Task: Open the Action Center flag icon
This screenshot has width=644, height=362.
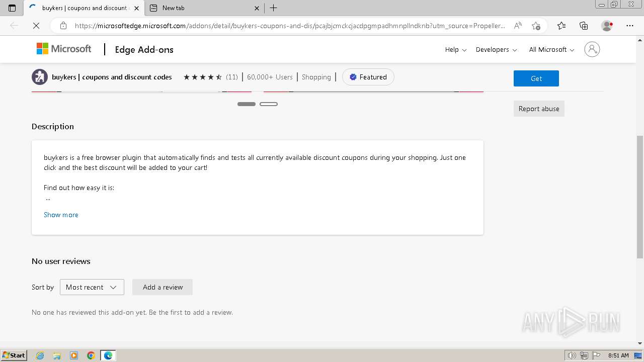Action: (x=596, y=355)
